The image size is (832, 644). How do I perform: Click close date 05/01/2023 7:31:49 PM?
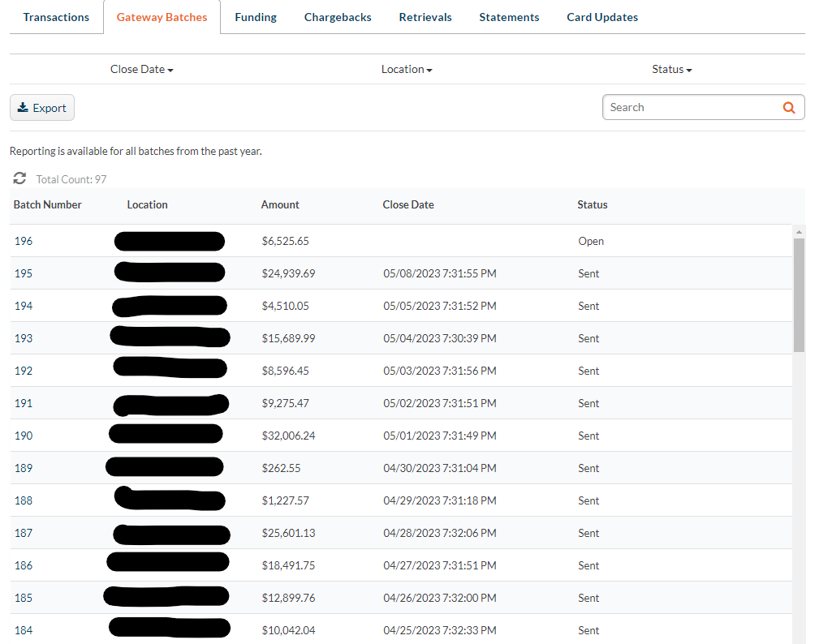[x=440, y=436]
